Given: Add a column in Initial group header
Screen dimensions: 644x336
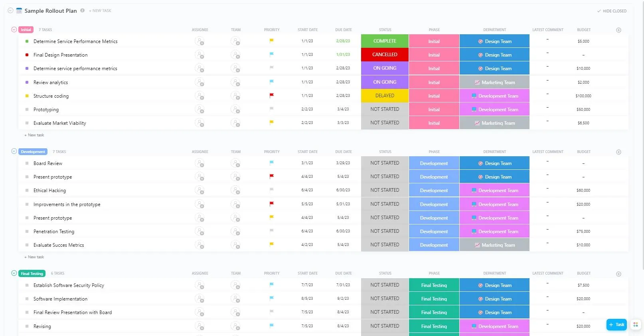Looking at the screenshot, I should point(618,30).
